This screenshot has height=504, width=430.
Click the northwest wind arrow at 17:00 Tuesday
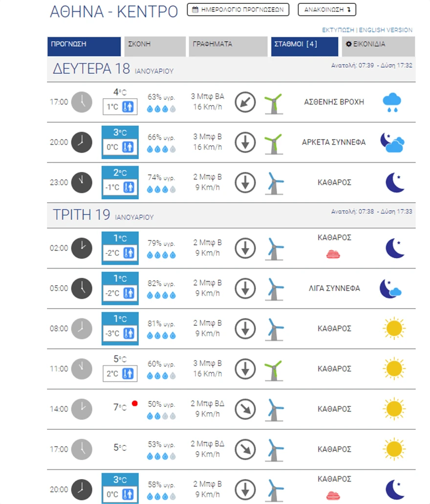245,449
